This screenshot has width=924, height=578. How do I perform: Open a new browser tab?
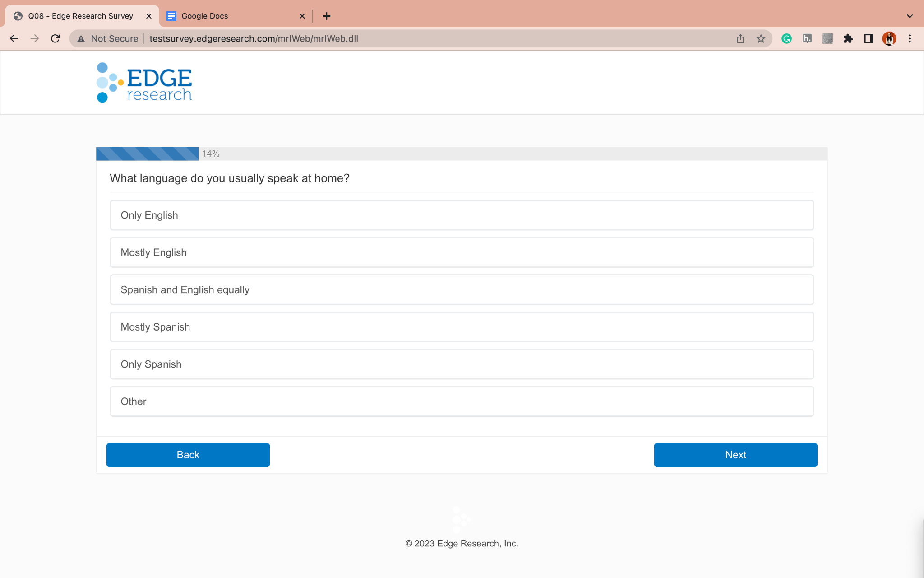point(327,16)
